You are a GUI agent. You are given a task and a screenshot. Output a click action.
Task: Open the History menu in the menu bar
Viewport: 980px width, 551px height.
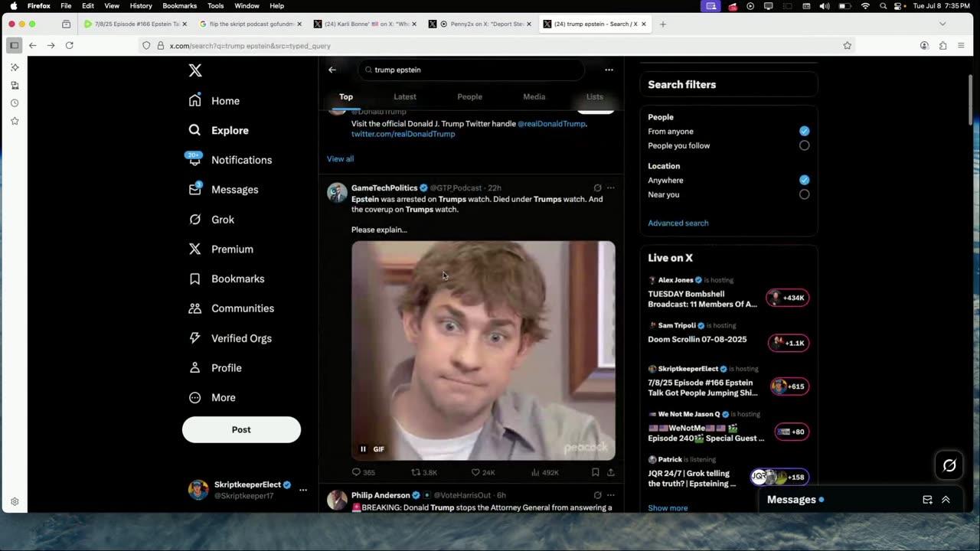click(x=141, y=5)
